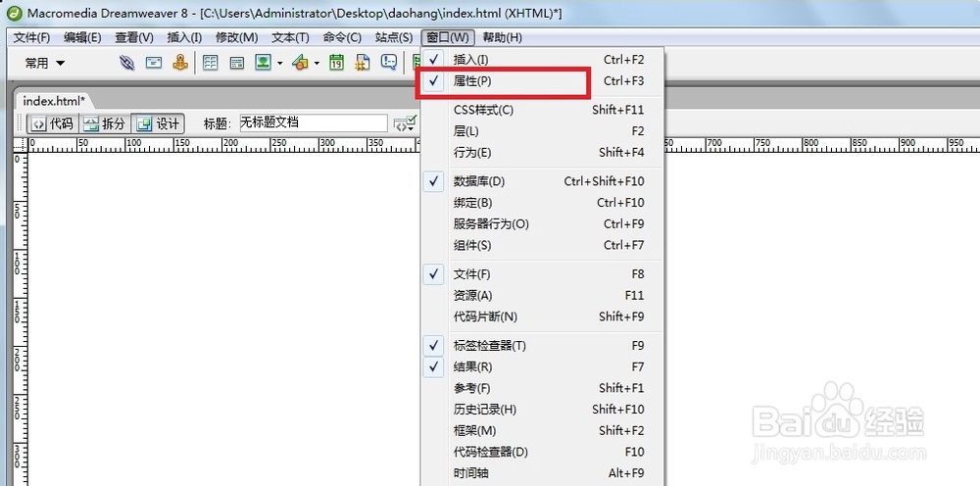This screenshot has width=980, height=486.
Task: Switch to 代码 view
Action: coord(53,123)
